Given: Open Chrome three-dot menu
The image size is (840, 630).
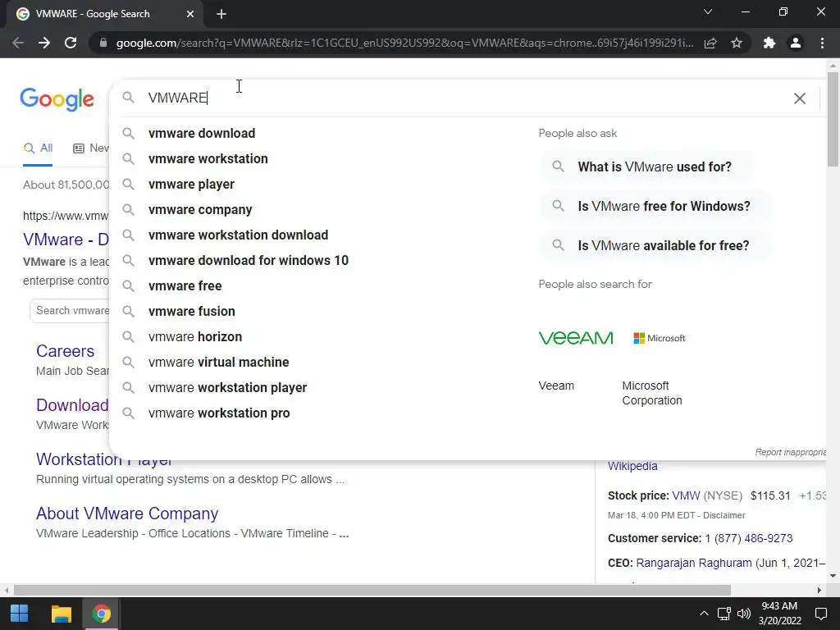Looking at the screenshot, I should [822, 43].
